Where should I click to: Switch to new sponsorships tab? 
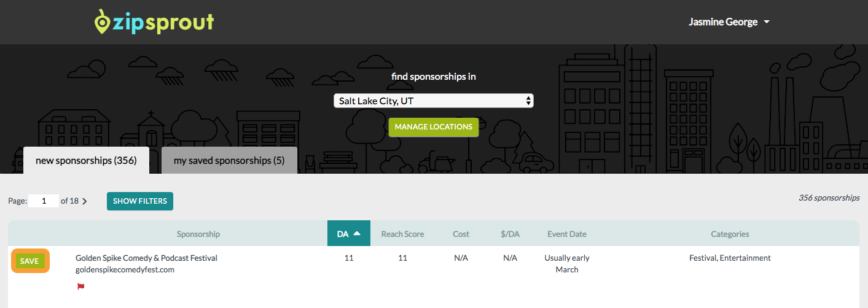86,161
